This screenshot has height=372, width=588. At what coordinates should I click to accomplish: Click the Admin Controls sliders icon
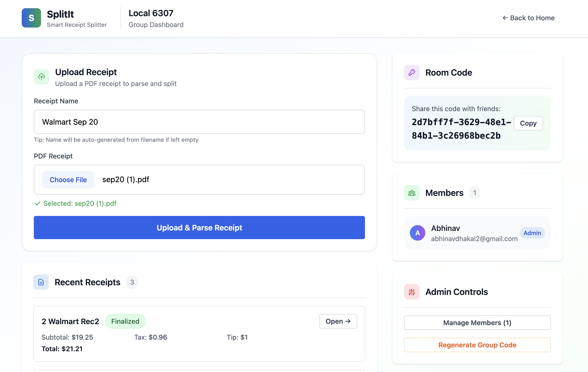pos(412,292)
